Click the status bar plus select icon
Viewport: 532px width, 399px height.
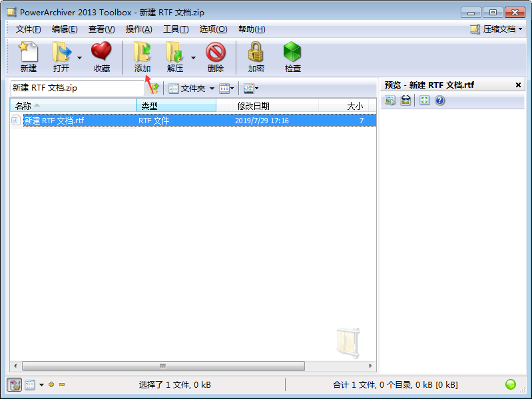(x=51, y=384)
